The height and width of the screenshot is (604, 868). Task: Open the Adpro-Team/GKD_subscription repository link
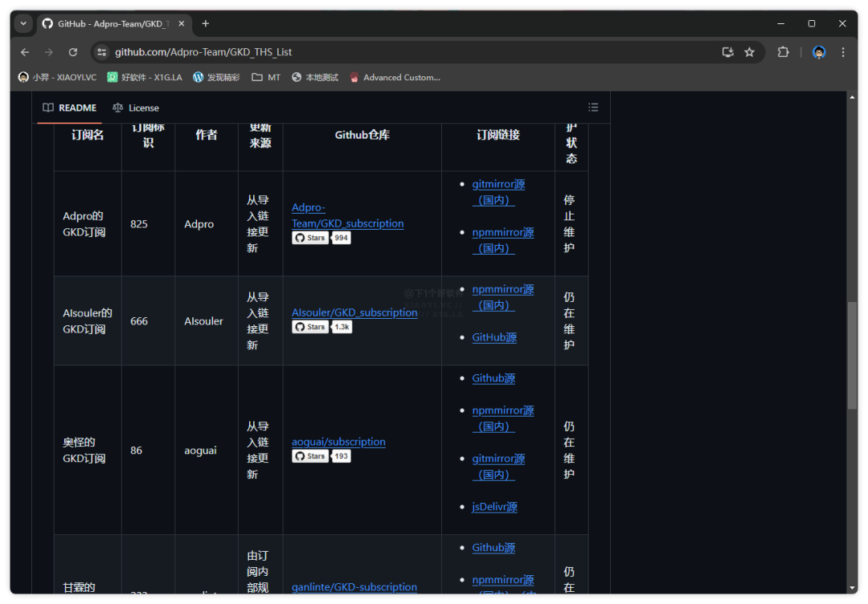(347, 215)
